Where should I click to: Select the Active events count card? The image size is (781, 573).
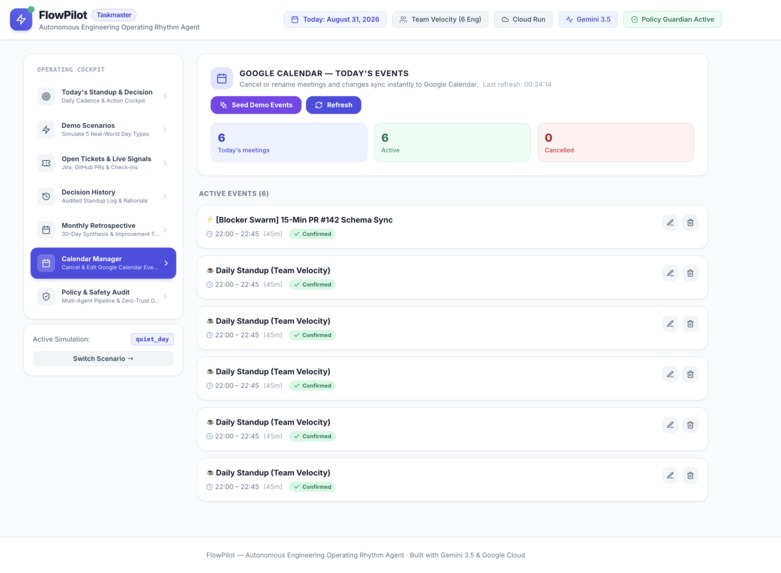coord(452,143)
